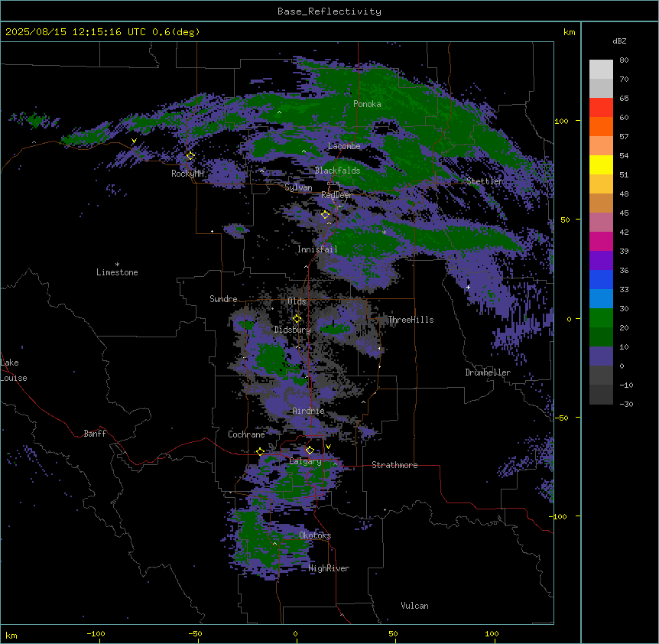Click the white asterisk marker east of Innisfail
The image size is (659, 644).
(x=384, y=232)
